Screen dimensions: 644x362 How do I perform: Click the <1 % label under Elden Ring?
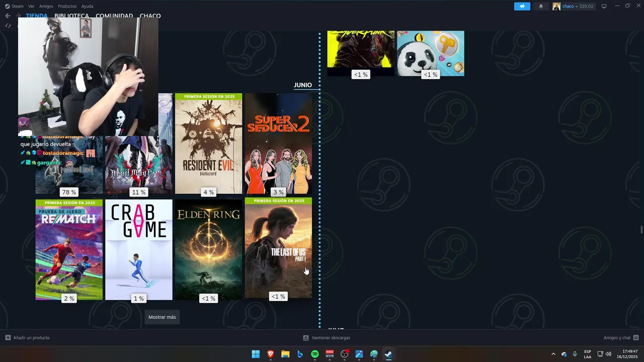[x=208, y=298]
